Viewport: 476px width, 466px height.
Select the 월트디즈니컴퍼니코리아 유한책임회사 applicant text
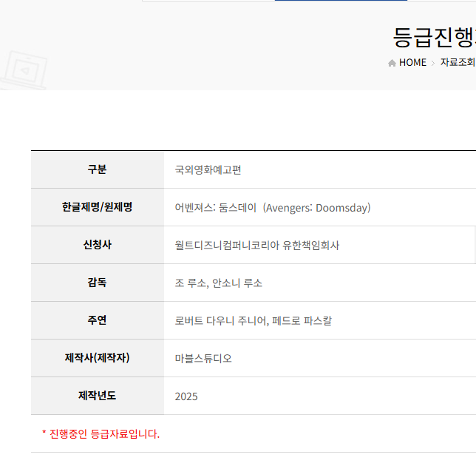click(x=257, y=246)
